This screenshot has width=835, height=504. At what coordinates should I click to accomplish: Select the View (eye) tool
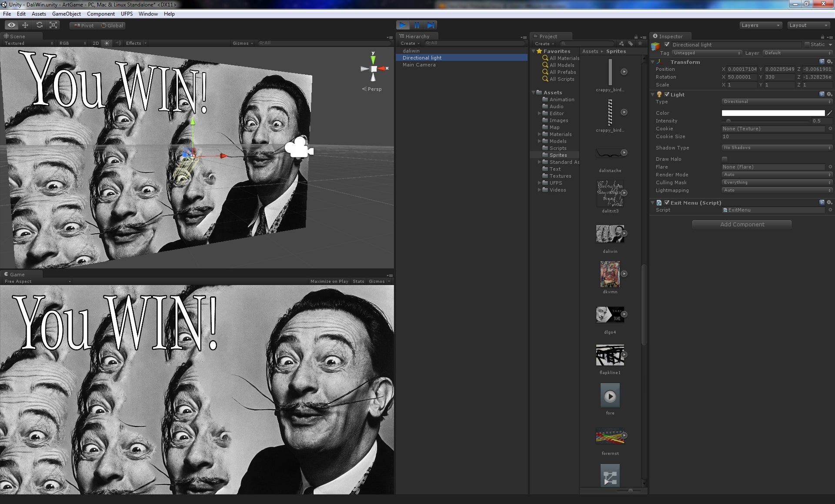click(11, 25)
